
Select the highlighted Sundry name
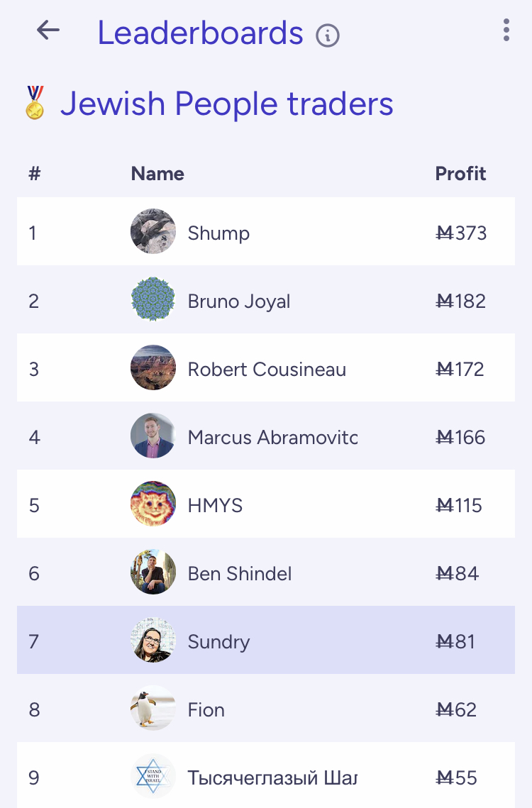pos(218,642)
